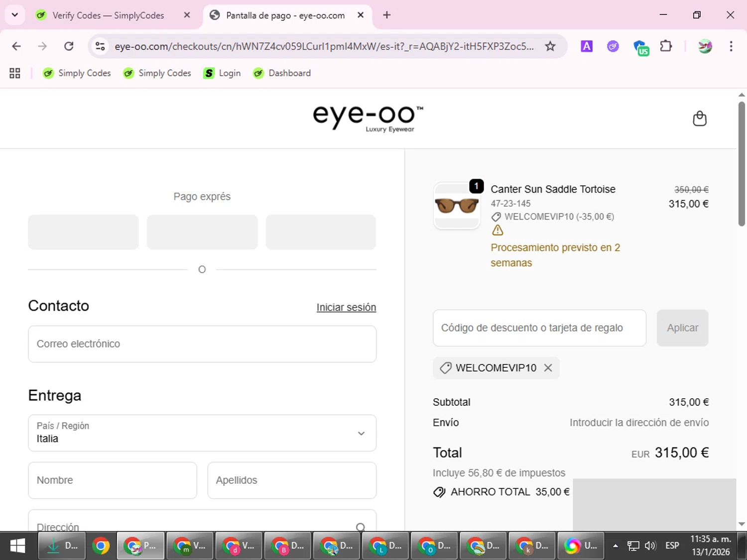
Task: Open the site information icon in the address bar
Action: pyautogui.click(x=100, y=46)
